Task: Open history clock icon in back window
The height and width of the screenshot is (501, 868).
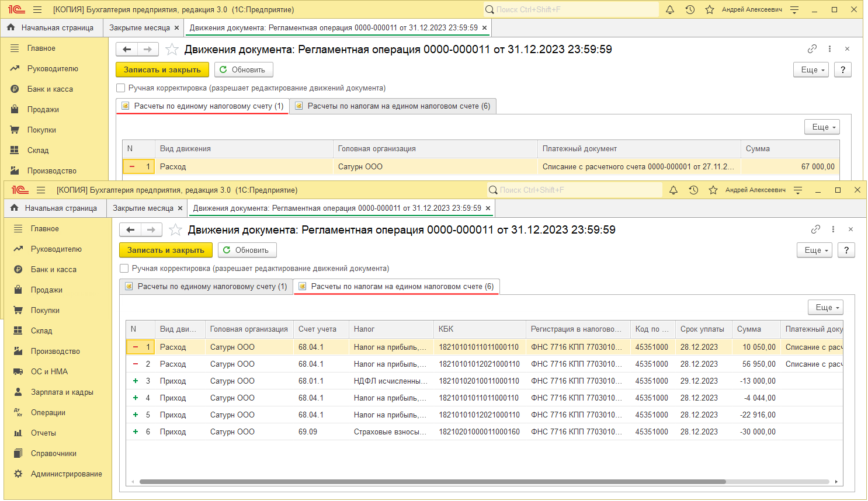Action: pyautogui.click(x=690, y=10)
